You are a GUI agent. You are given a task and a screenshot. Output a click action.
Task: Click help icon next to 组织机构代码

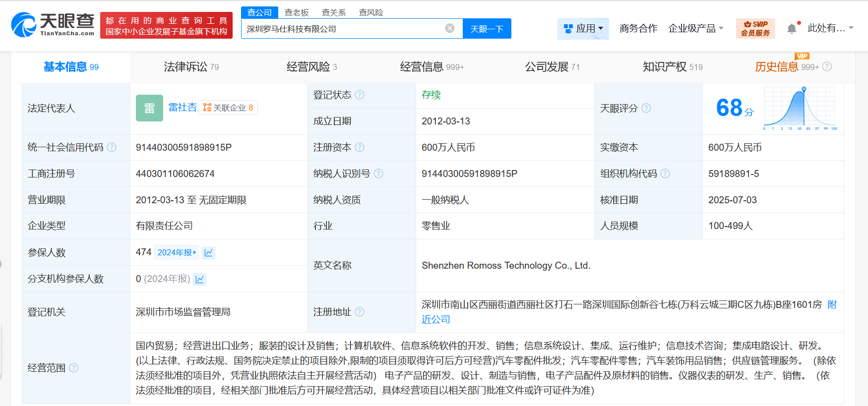coord(665,174)
